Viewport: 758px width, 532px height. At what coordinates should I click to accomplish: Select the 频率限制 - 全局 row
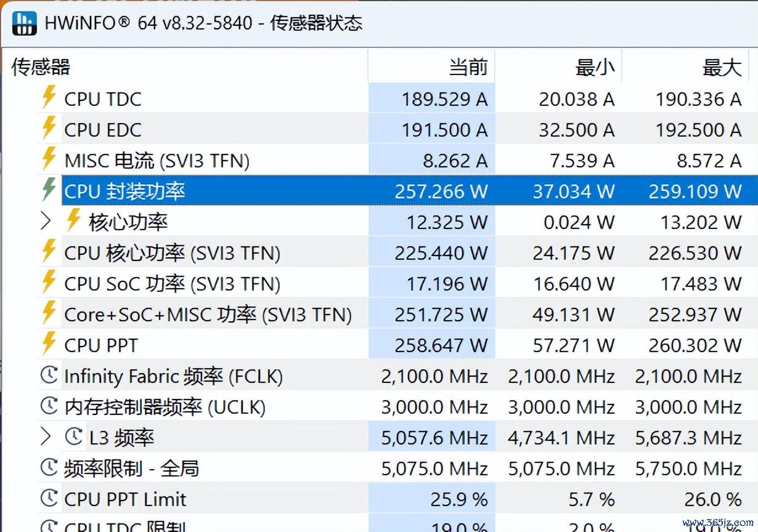[x=409, y=467]
